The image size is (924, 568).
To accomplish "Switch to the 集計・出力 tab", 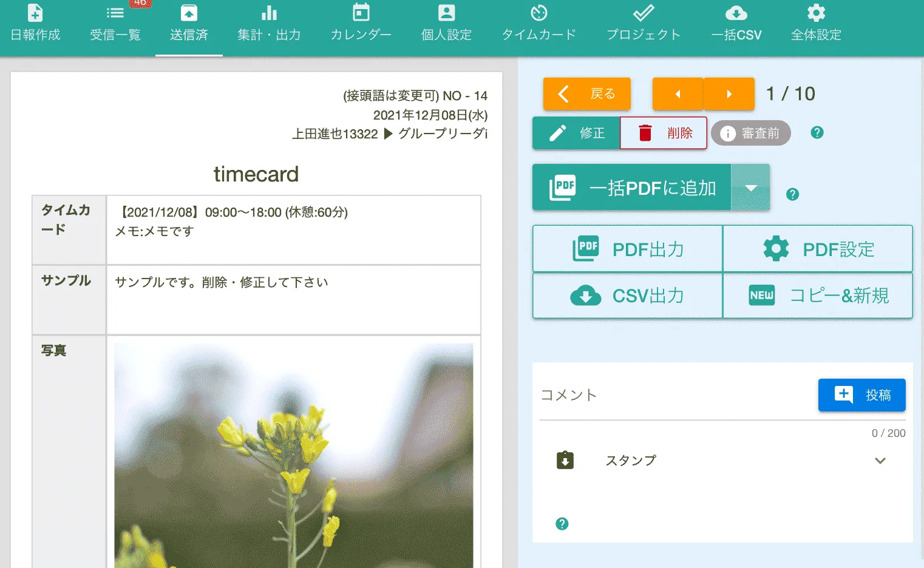I will (x=269, y=23).
